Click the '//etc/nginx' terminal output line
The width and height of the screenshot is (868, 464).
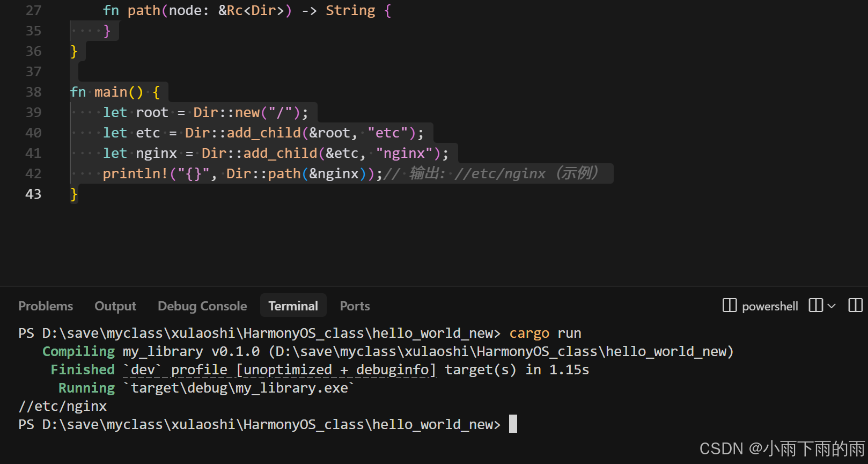(62, 406)
